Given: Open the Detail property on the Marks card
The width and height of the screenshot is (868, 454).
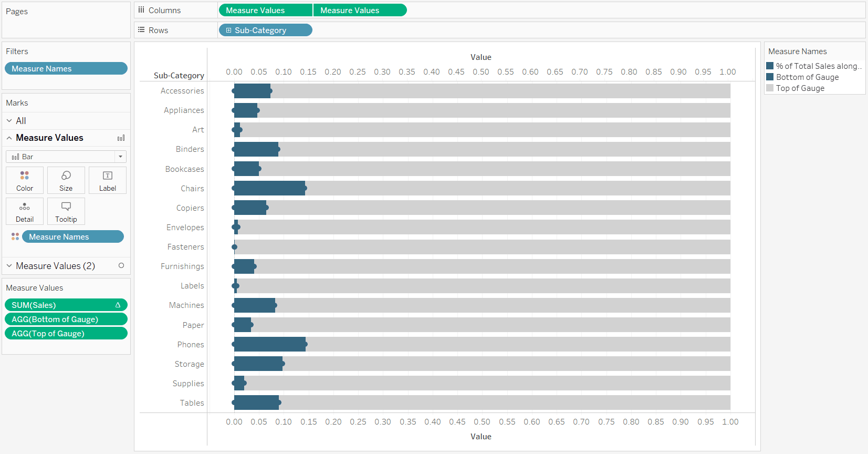Looking at the screenshot, I should click(24, 211).
